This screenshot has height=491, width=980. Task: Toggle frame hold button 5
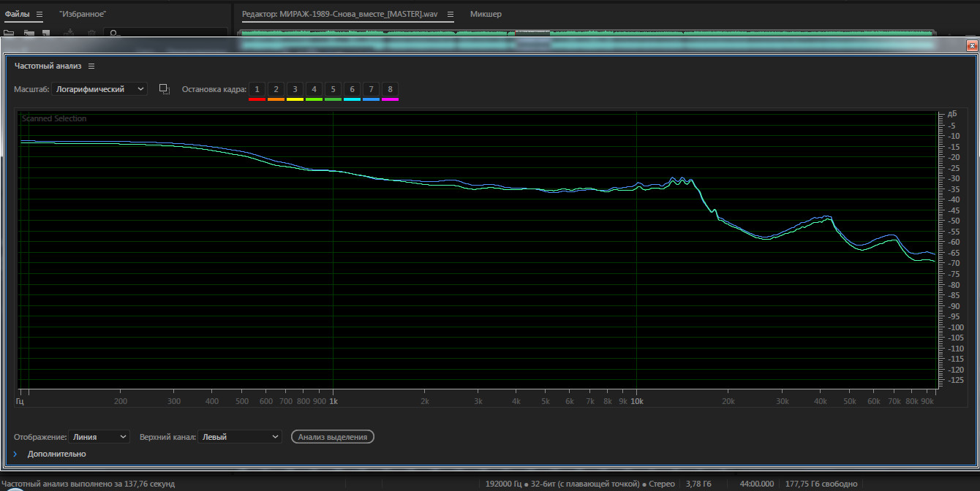[x=333, y=90]
